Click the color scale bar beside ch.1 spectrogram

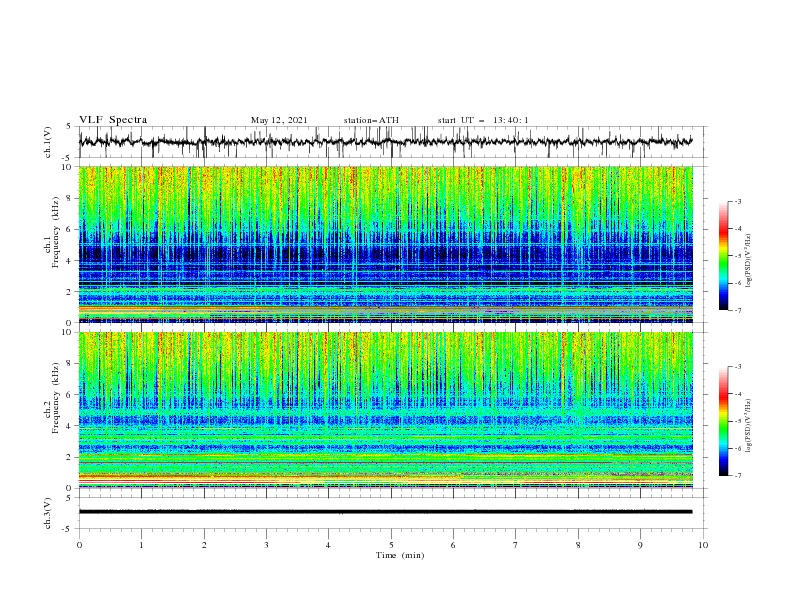tap(724, 255)
